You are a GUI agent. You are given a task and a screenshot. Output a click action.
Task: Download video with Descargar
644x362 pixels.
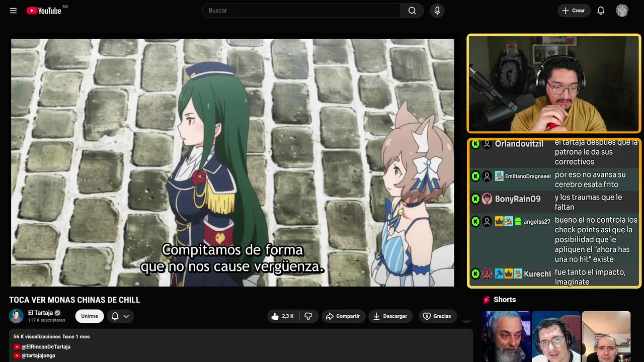coord(390,316)
